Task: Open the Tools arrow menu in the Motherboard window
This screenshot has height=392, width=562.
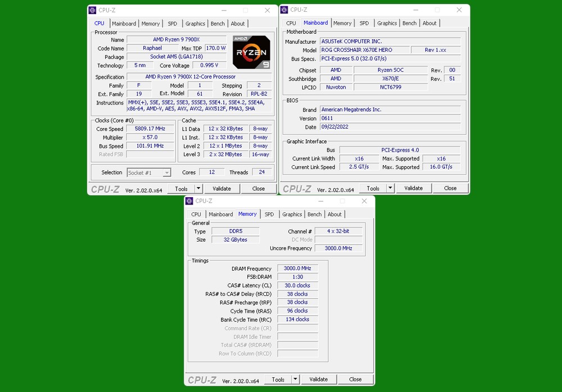Action: tap(390, 188)
